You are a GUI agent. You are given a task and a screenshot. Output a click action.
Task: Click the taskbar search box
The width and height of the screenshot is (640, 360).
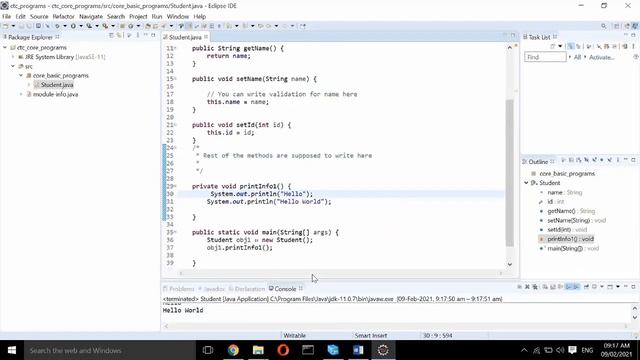click(109, 350)
